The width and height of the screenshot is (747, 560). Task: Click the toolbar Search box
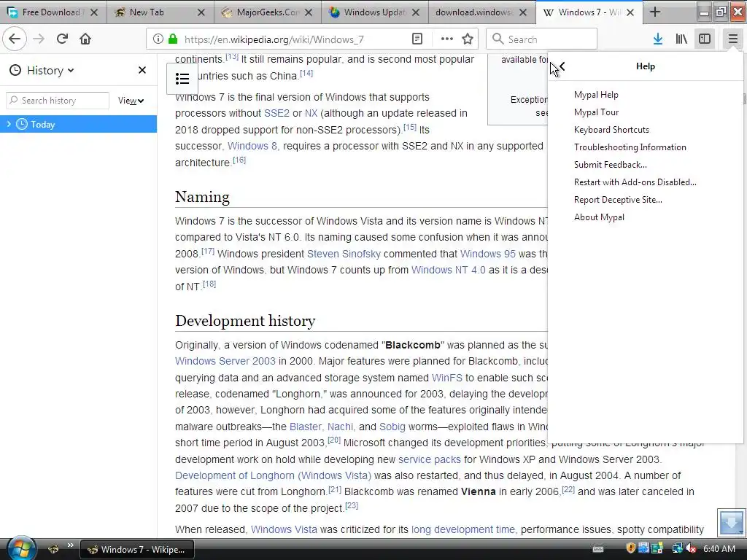tap(541, 39)
